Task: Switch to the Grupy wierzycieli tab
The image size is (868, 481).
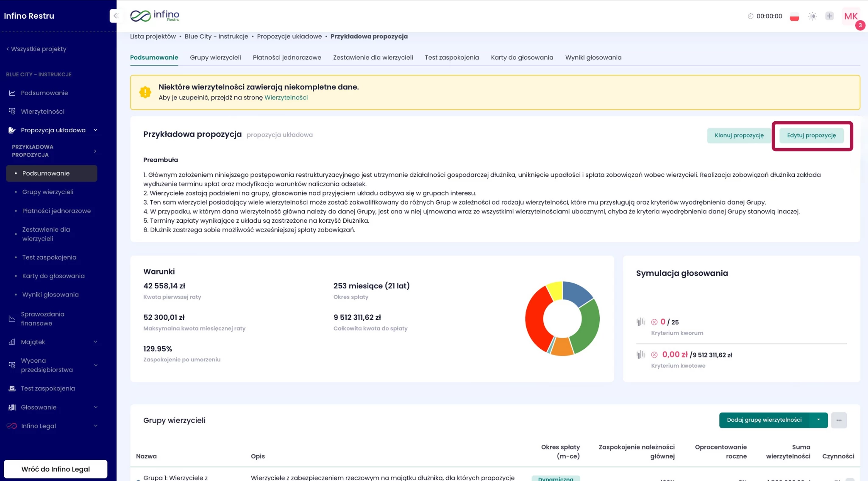Action: [x=215, y=57]
